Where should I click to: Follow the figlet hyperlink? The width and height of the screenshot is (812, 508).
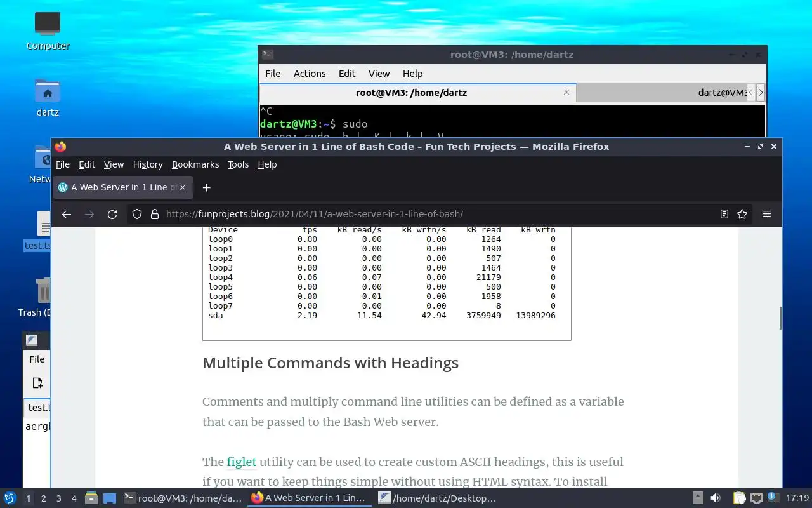[x=242, y=462]
